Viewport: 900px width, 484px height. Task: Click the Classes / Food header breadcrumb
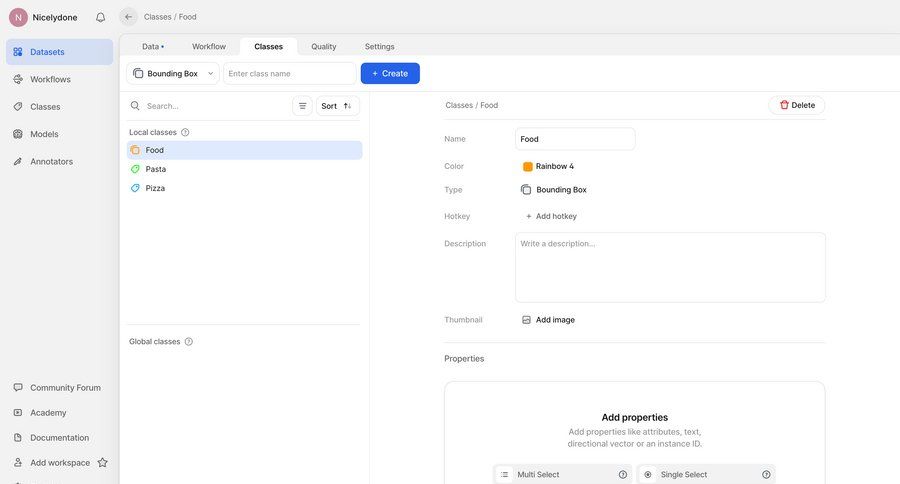pos(170,17)
